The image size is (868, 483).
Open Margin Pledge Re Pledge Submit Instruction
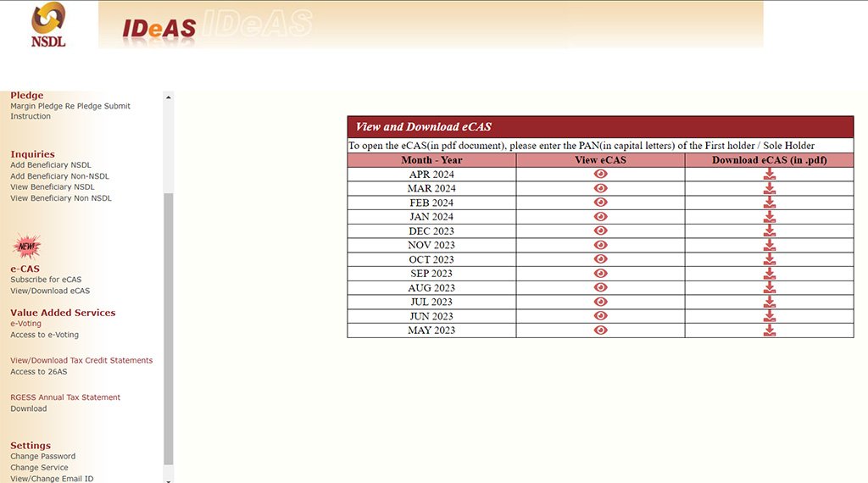pos(70,111)
